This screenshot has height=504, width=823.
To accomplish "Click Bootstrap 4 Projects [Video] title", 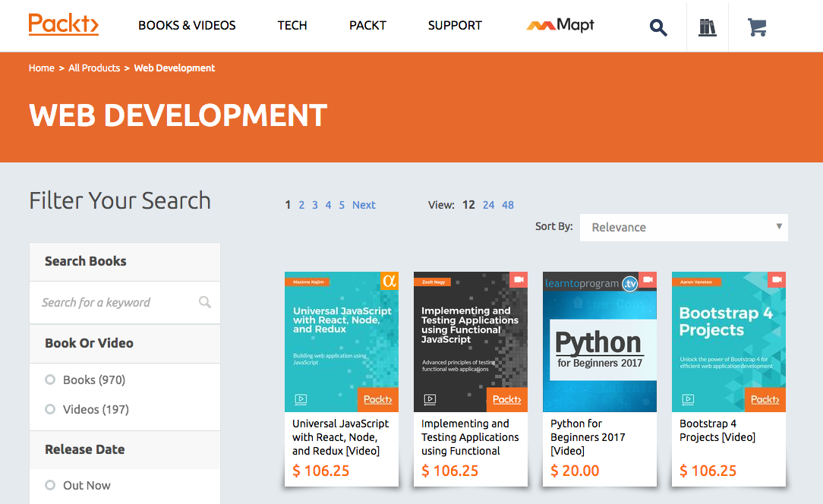I will 717,430.
